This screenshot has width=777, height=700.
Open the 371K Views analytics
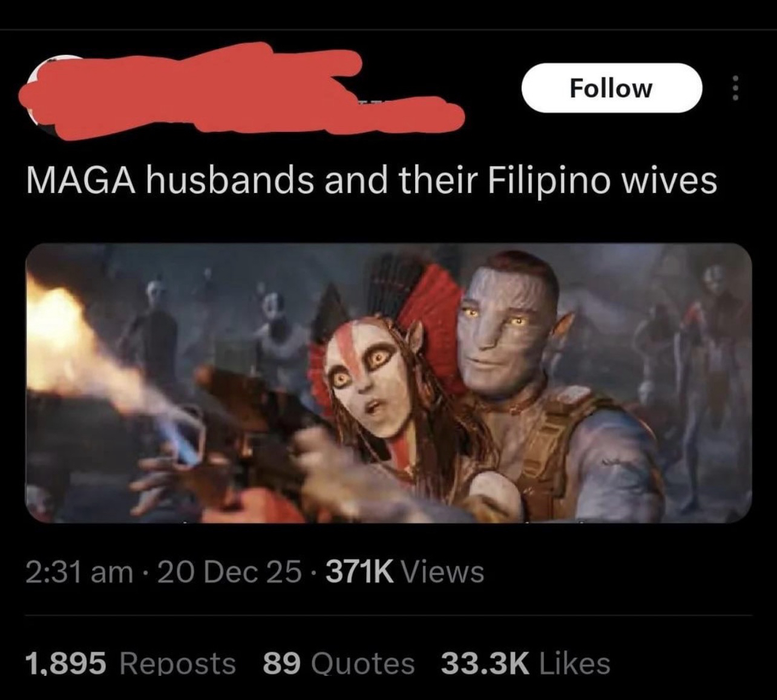(x=405, y=571)
